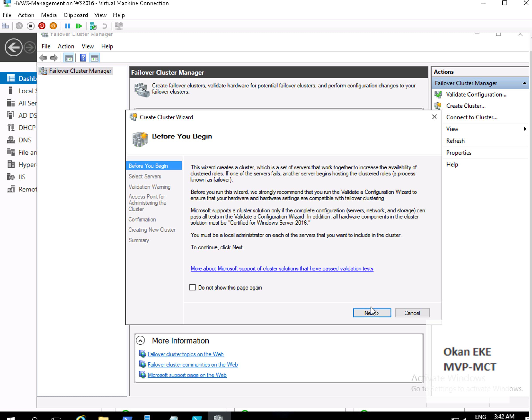Screen dimensions: 532x420
Task: Open 'Failover cluster communities on the Web' link
Action: [x=193, y=364]
